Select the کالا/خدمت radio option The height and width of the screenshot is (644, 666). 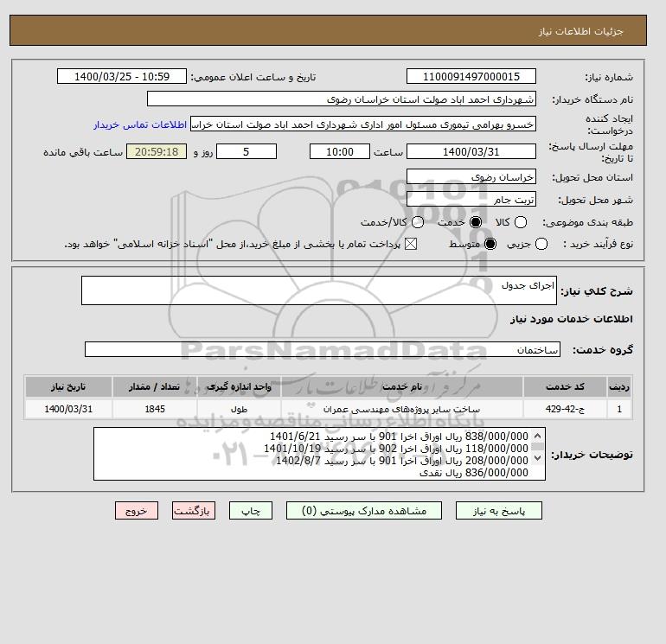(x=418, y=222)
